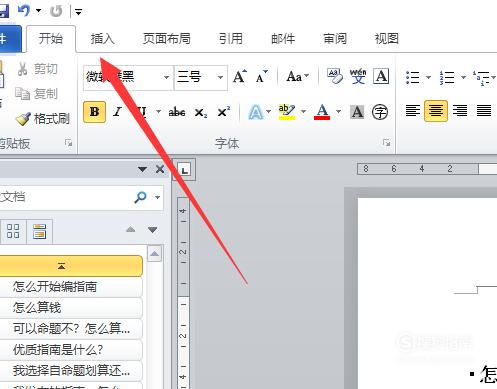The image size is (497, 389).
Task: Click navigation pane scrollbar up arrow
Action: (154, 254)
